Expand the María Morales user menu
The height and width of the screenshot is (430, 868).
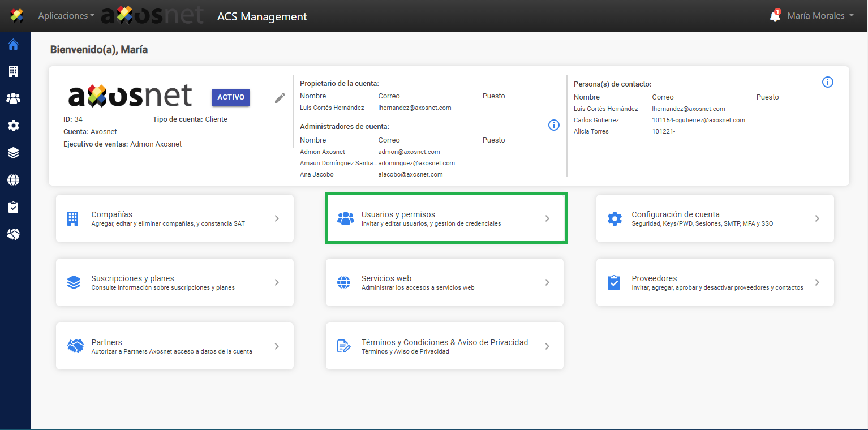click(820, 16)
